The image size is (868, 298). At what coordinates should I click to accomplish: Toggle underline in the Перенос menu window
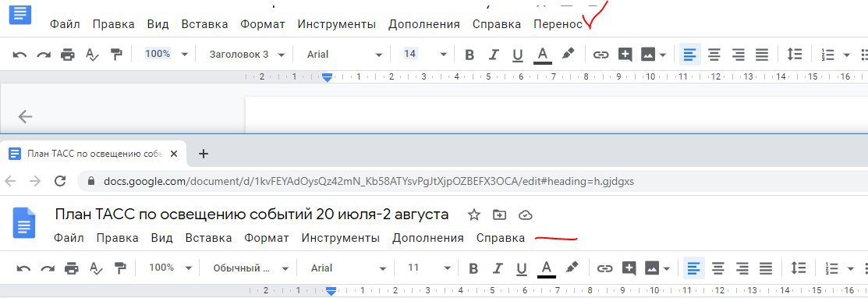[x=518, y=55]
